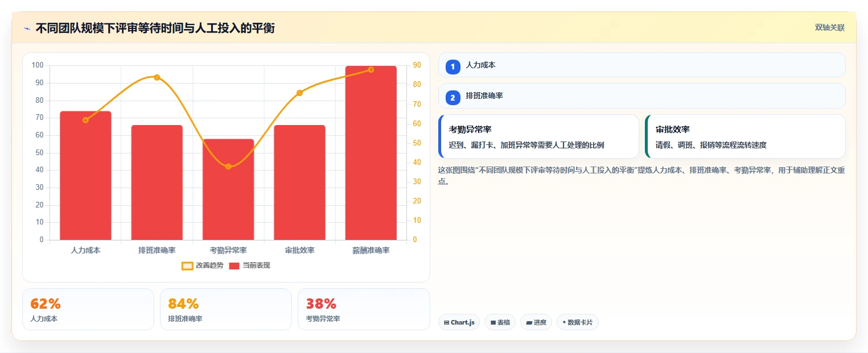Toggle the 当前表现 legend item

point(249,265)
